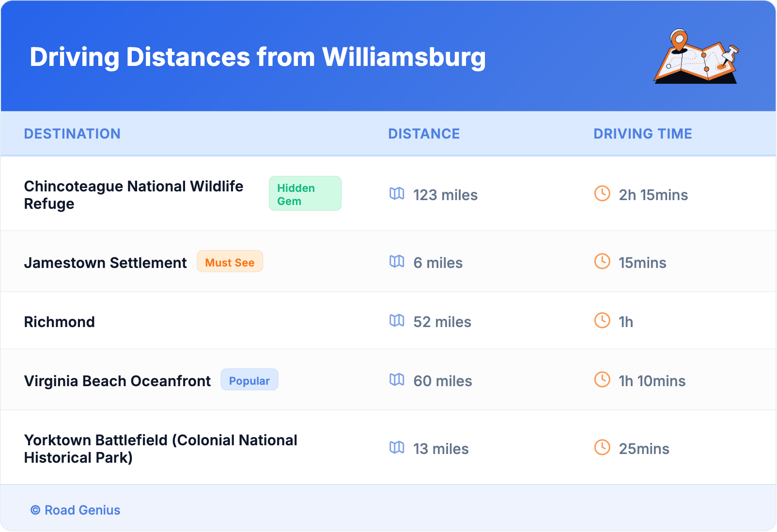The width and height of the screenshot is (777, 532).
Task: Click the map with pin illustration
Action: point(696,57)
